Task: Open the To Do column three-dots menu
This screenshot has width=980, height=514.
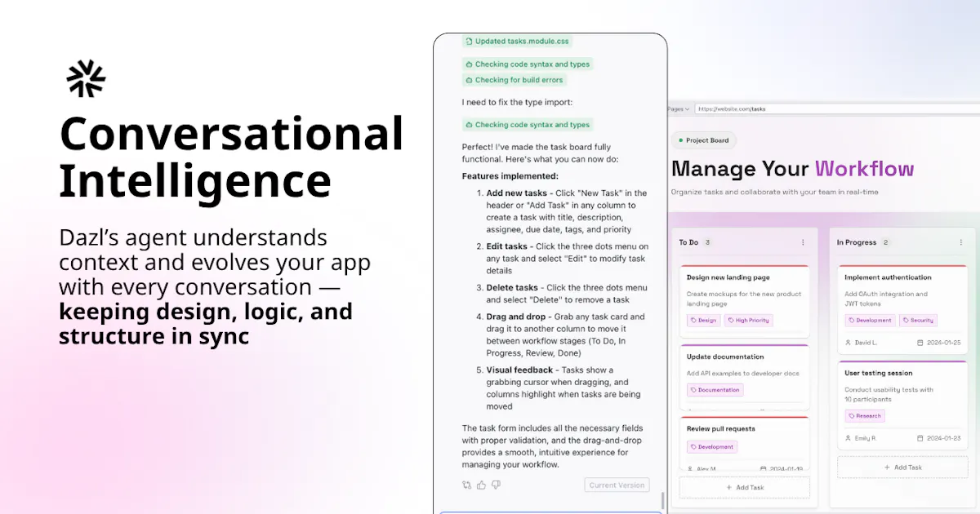Action: pyautogui.click(x=803, y=242)
